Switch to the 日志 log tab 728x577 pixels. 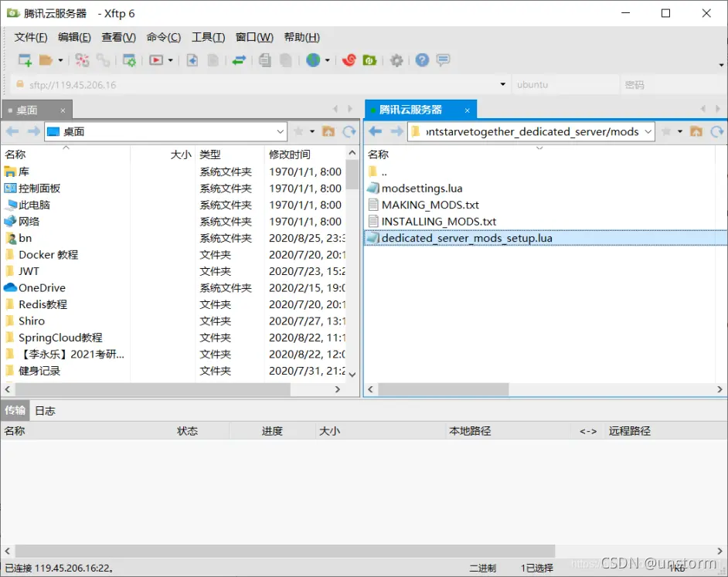point(45,410)
